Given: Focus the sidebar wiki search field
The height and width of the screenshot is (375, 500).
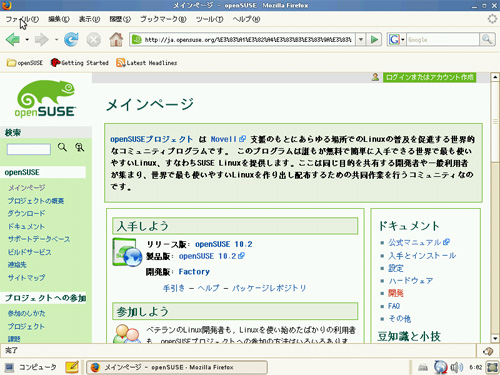Looking at the screenshot, I should tap(29, 149).
